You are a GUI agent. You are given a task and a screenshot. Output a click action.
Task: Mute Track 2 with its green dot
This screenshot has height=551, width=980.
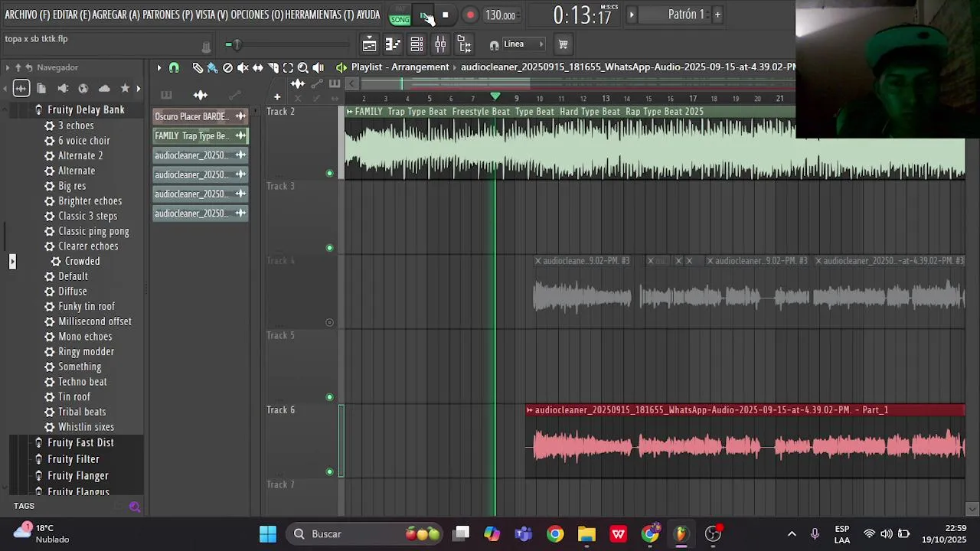[330, 173]
